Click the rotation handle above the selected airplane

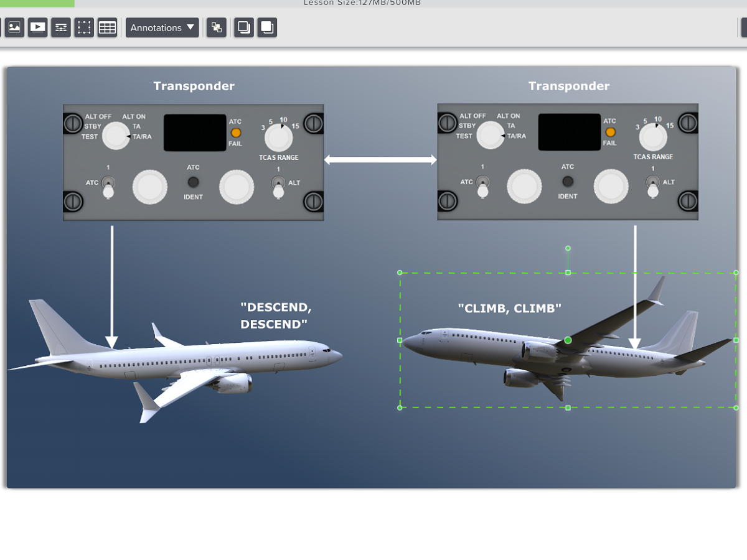[568, 248]
